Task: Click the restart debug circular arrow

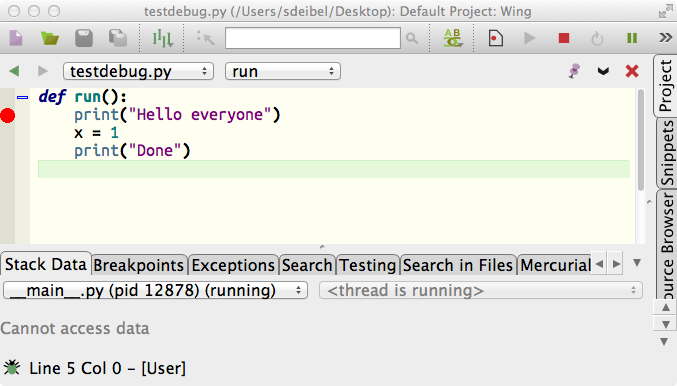Action: coord(597,38)
